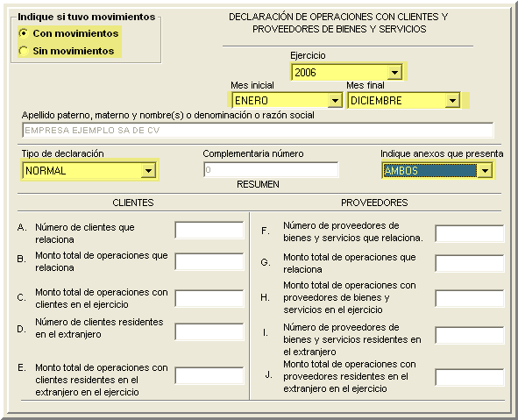The height and width of the screenshot is (420, 518).
Task: Click field C operaciones con clientes en ejercicio
Action: coord(209,298)
